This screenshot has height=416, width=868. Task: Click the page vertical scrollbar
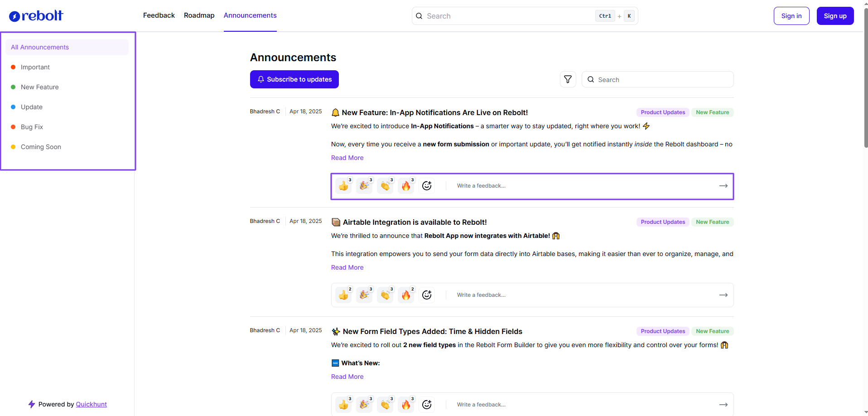(x=866, y=77)
